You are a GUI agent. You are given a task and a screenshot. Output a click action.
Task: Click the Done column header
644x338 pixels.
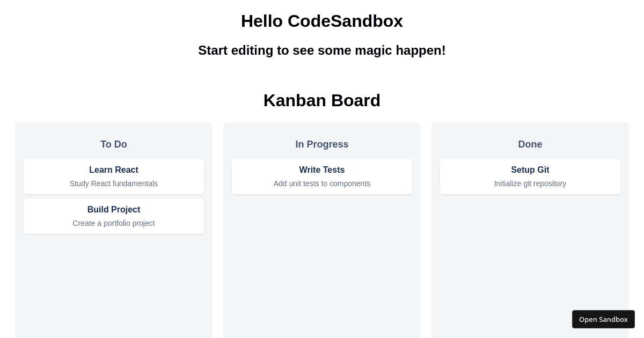tap(530, 144)
